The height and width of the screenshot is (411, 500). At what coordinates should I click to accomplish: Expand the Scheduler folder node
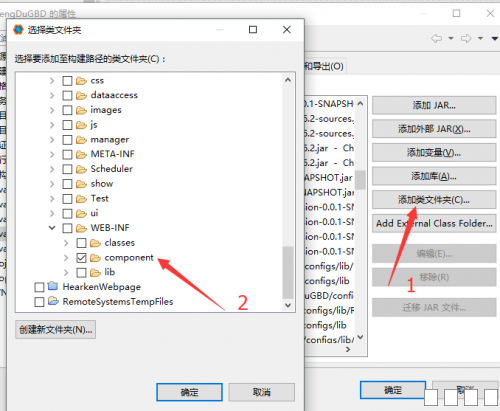click(52, 169)
